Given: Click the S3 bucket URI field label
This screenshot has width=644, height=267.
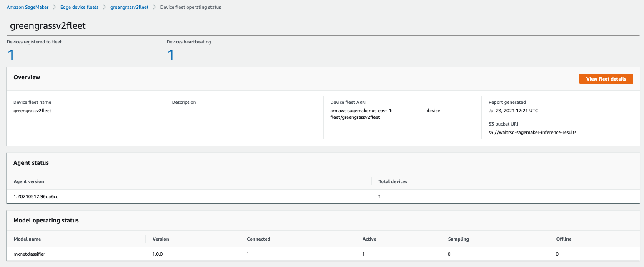Looking at the screenshot, I should [x=504, y=124].
